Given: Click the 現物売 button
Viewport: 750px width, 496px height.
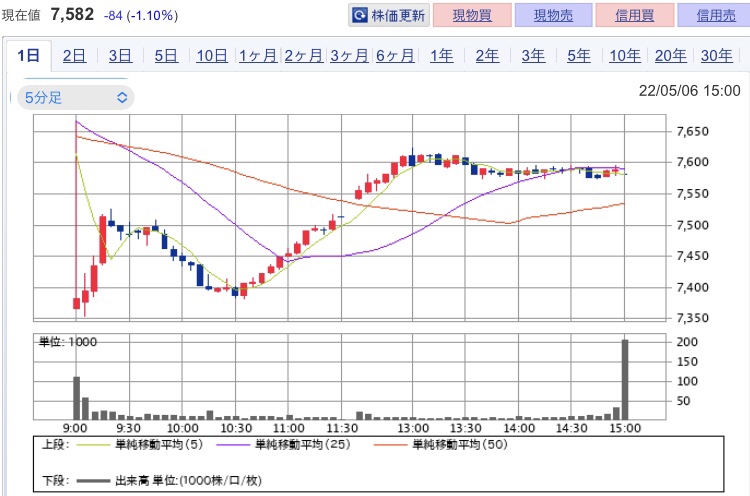Looking at the screenshot, I should [553, 15].
